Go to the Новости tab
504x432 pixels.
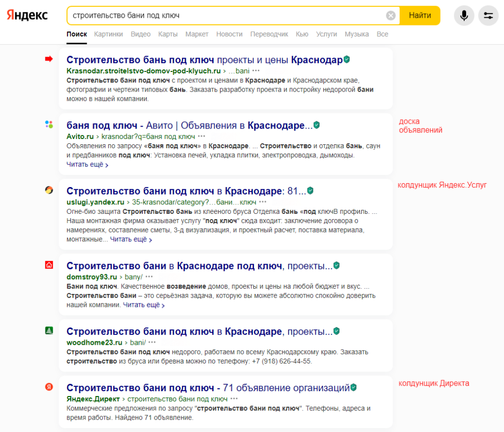click(229, 34)
